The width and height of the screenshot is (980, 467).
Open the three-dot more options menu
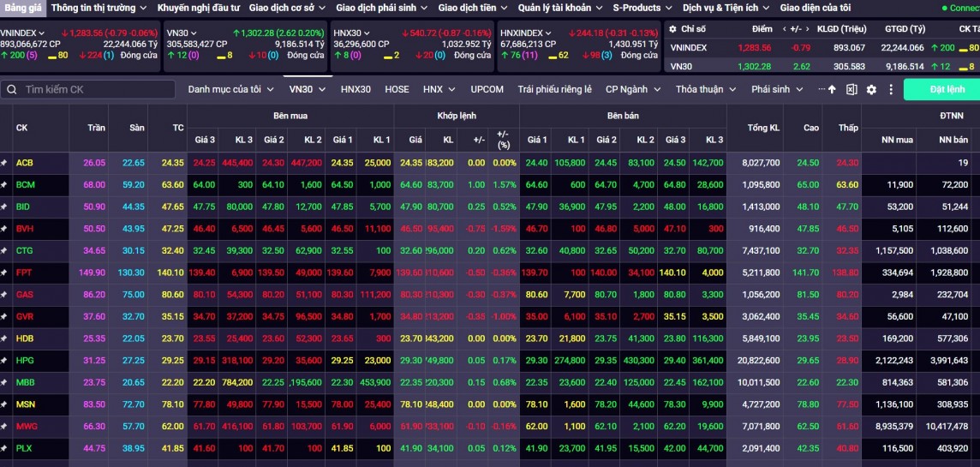[x=822, y=89]
